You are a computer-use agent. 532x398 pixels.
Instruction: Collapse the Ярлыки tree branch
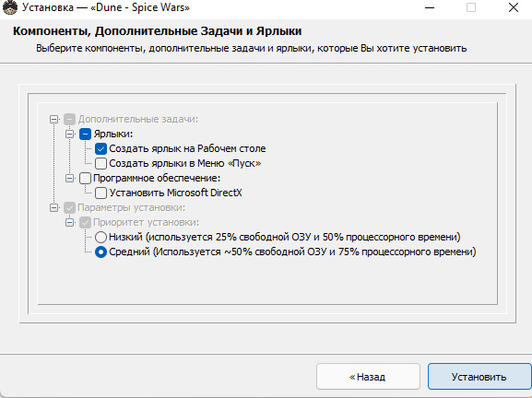click(69, 134)
